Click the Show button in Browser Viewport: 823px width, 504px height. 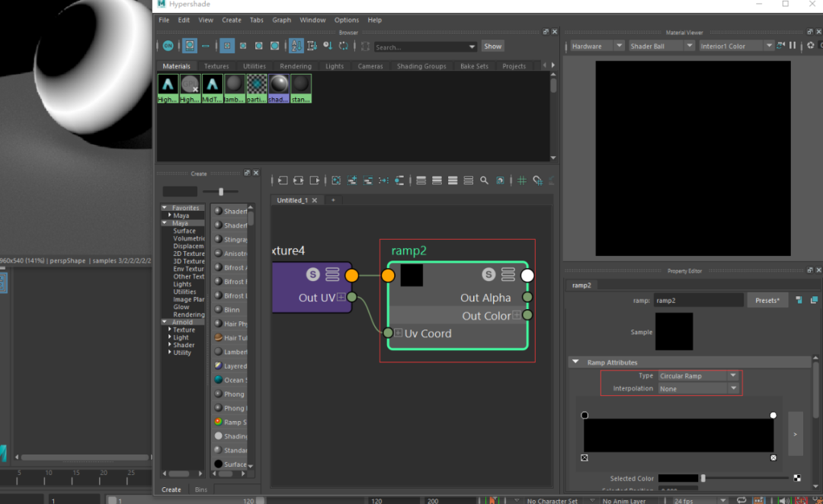pos(492,46)
